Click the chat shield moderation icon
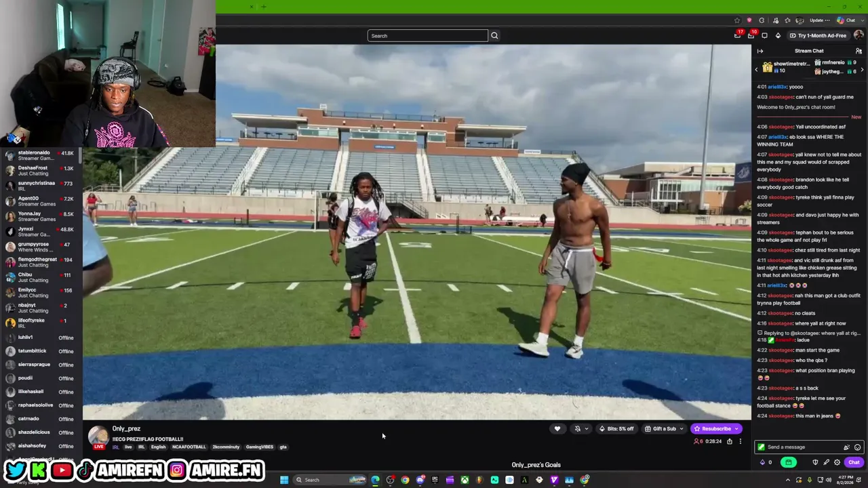Viewport: 868px width, 488px height. 815,462
